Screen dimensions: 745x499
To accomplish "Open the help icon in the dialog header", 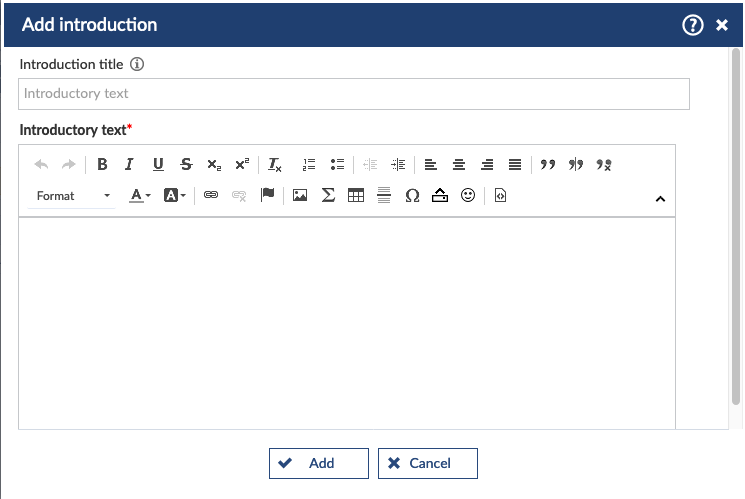I will (x=693, y=25).
